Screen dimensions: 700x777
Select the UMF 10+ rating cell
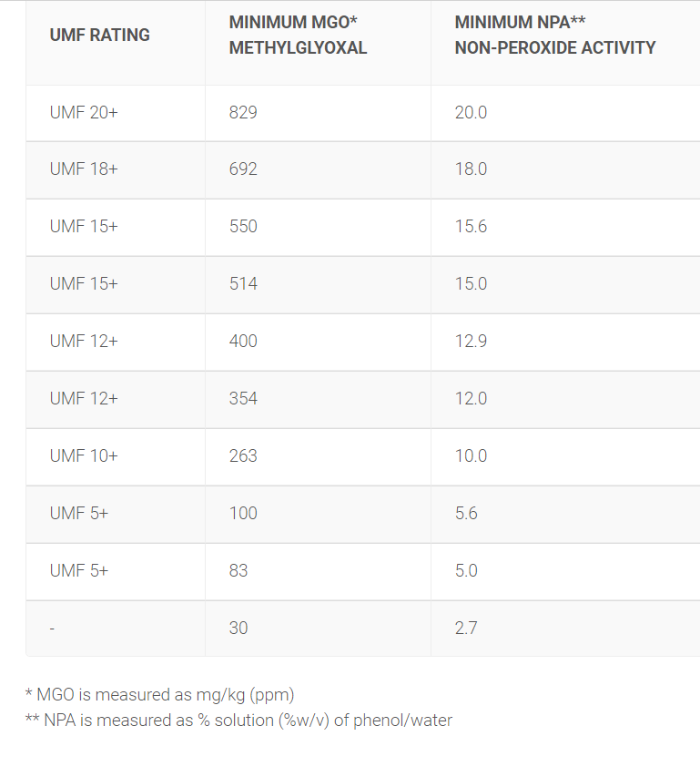(84, 455)
